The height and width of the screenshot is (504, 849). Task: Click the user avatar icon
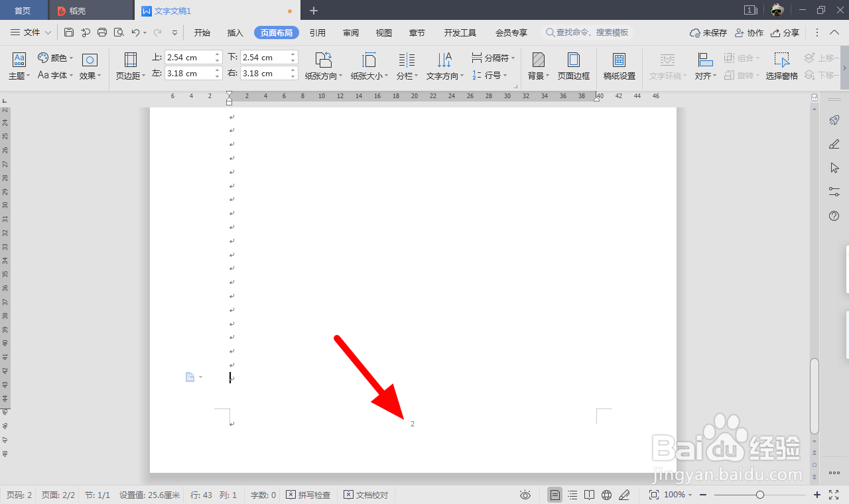click(777, 10)
